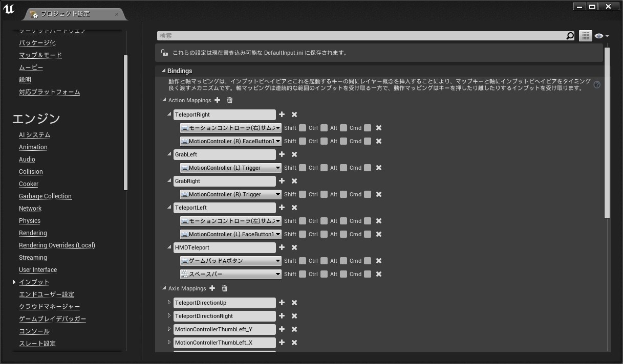This screenshot has height=364, width=623.
Task: Add key binding to GrabLeft action
Action: [x=282, y=154]
